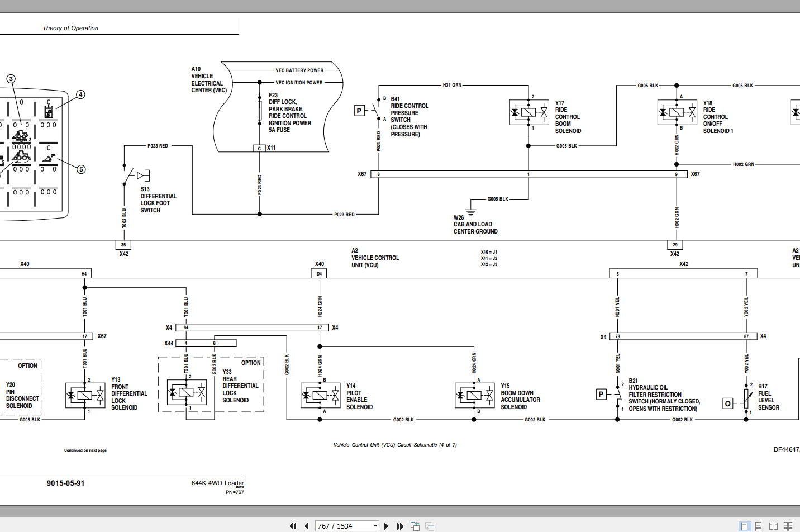This screenshot has height=532, width=800.
Task: Switch to continuous facing page view
Action: (788, 526)
